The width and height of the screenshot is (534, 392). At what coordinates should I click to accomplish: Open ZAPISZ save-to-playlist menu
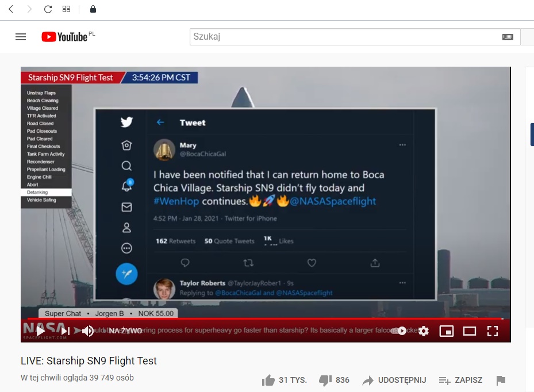[460, 380]
